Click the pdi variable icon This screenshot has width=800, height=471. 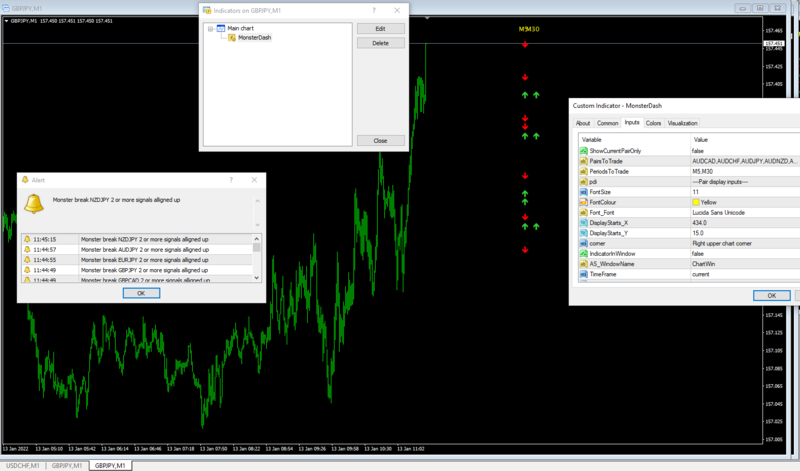coord(584,182)
